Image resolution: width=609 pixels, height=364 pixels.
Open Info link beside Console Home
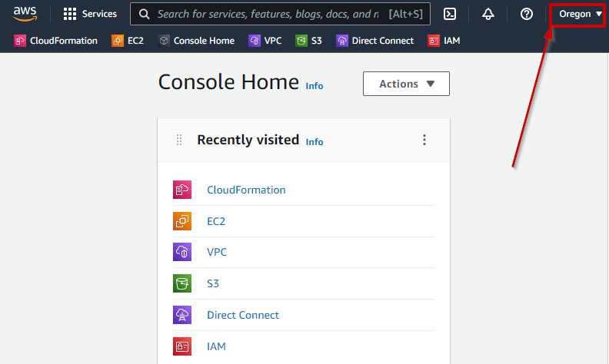tap(314, 86)
